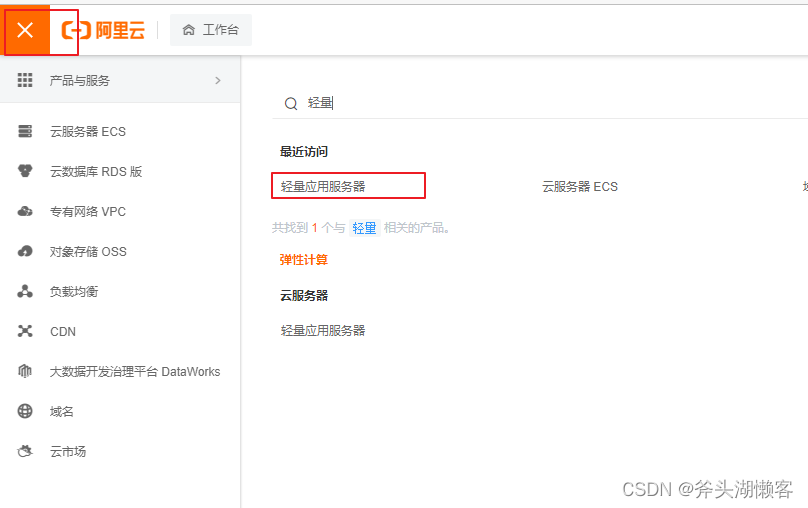Open 大数据开发治理平台 DataWorks entry

(x=135, y=371)
